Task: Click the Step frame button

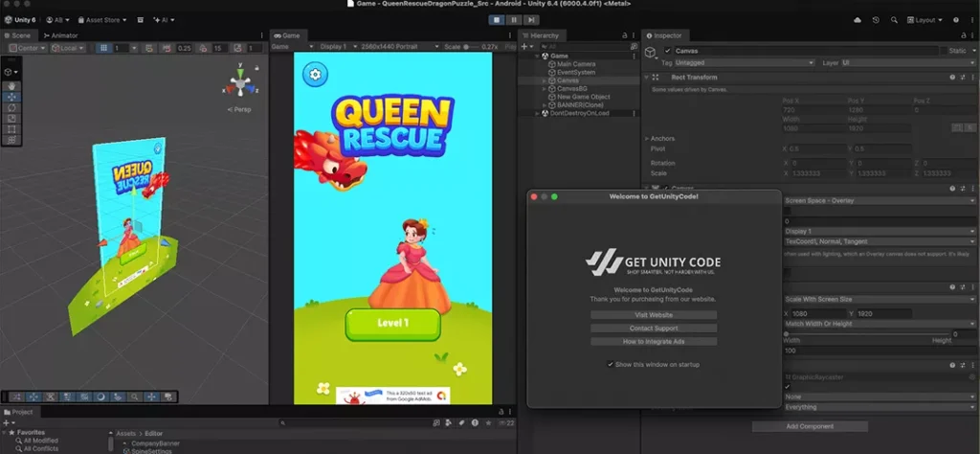Action: pyautogui.click(x=530, y=20)
